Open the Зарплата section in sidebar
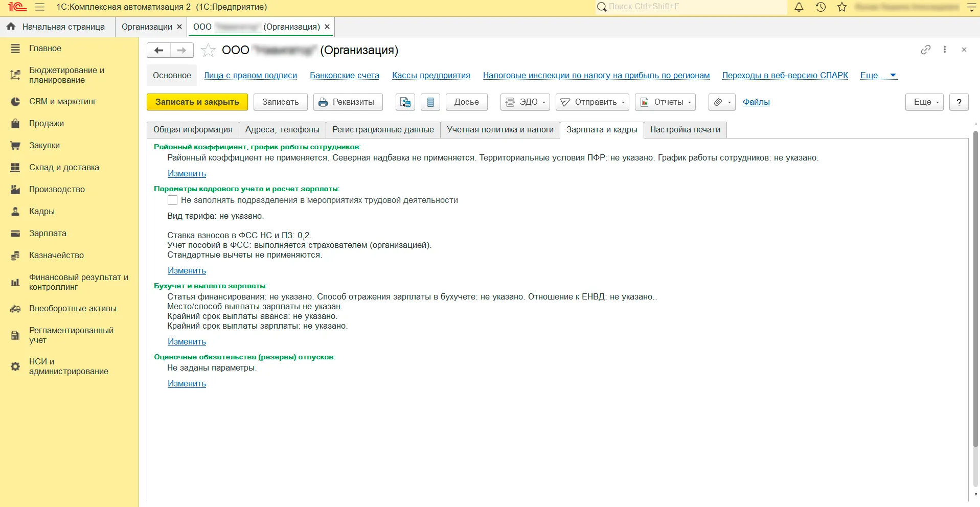The width and height of the screenshot is (980, 507). [x=48, y=234]
